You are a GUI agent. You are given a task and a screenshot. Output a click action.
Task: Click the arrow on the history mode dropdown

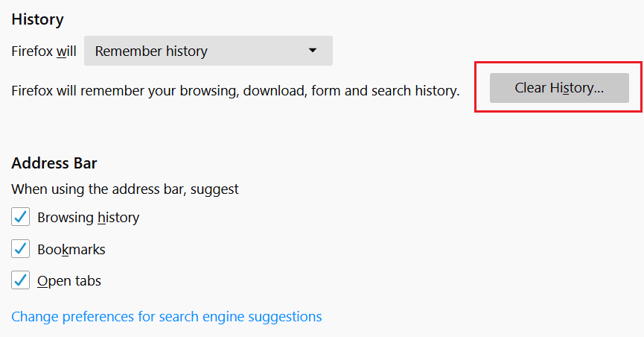313,51
